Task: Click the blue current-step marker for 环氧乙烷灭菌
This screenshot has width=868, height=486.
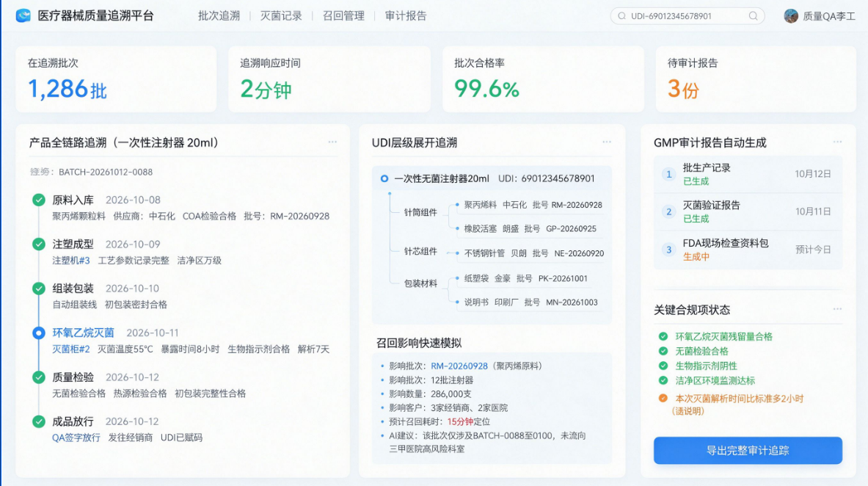Action: [39, 333]
